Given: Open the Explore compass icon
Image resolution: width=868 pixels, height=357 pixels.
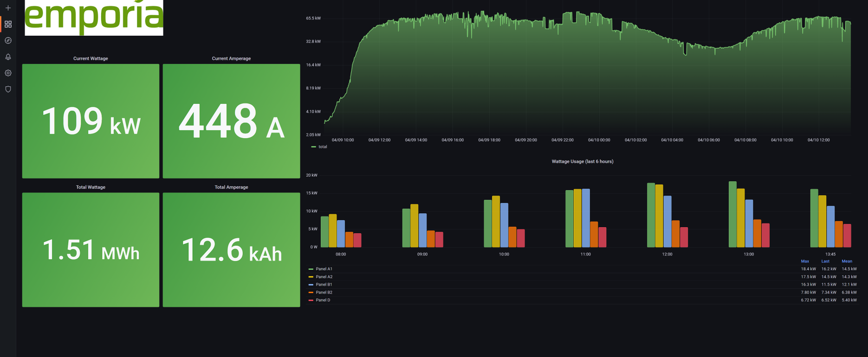Looking at the screenshot, I should pos(8,40).
